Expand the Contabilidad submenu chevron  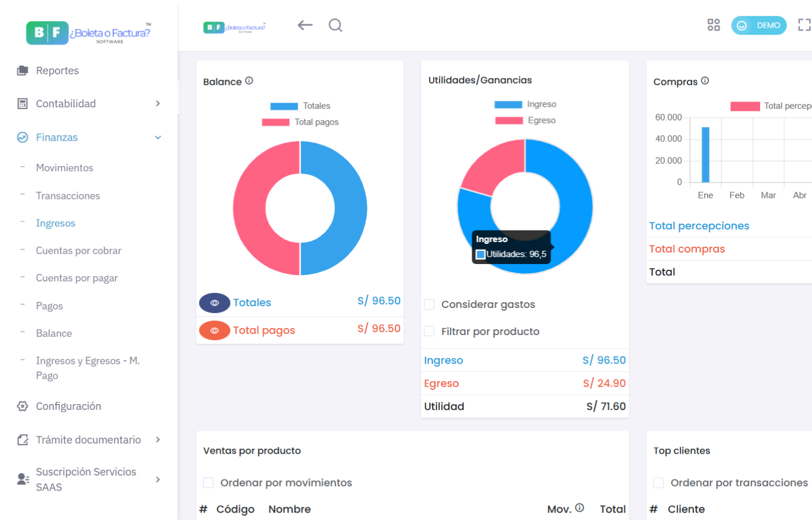(157, 104)
